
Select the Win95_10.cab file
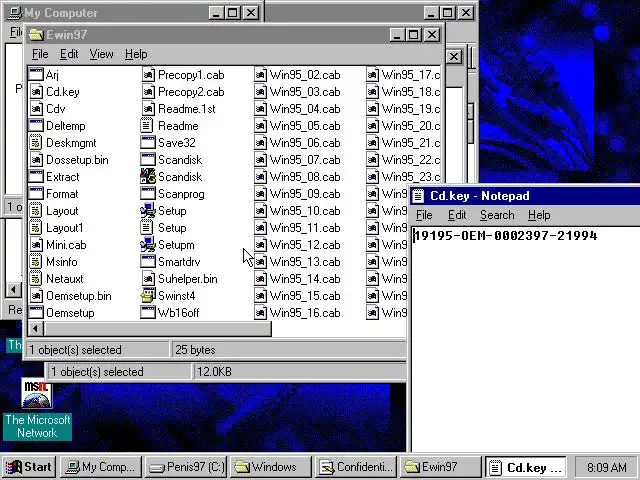click(x=297, y=211)
